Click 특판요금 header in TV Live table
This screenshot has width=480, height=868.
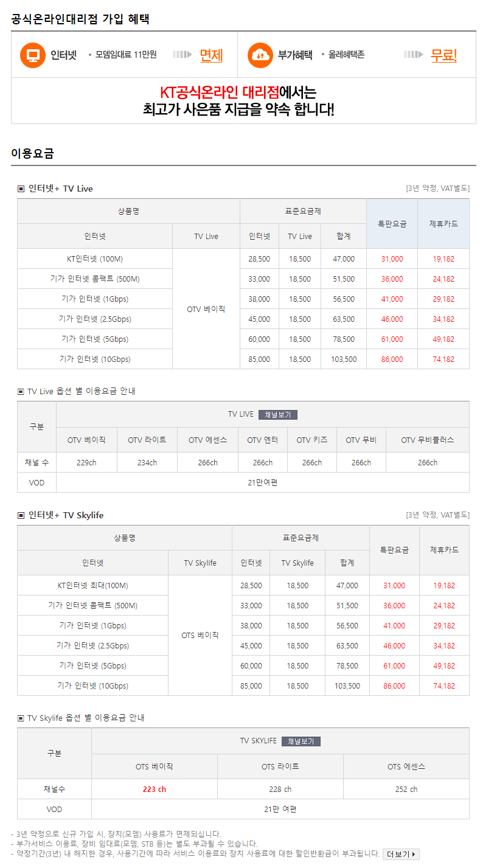click(x=392, y=224)
